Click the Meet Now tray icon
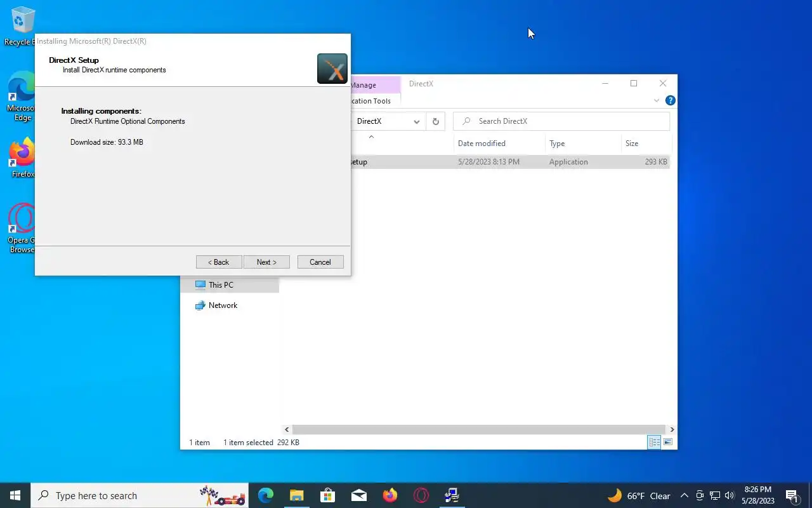This screenshot has width=812, height=508. pyautogui.click(x=700, y=496)
